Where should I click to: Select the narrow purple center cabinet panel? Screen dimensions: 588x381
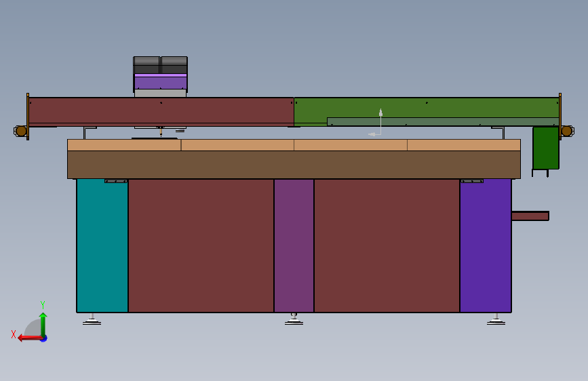tap(294, 245)
